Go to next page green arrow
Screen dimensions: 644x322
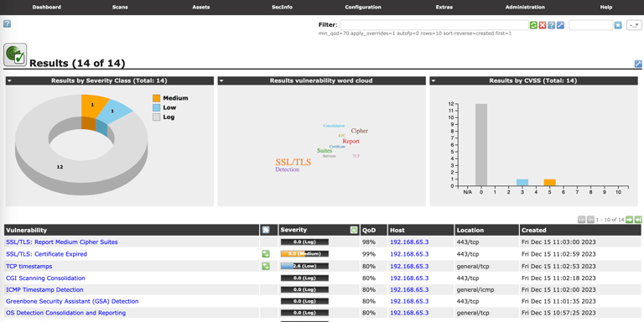(629, 220)
